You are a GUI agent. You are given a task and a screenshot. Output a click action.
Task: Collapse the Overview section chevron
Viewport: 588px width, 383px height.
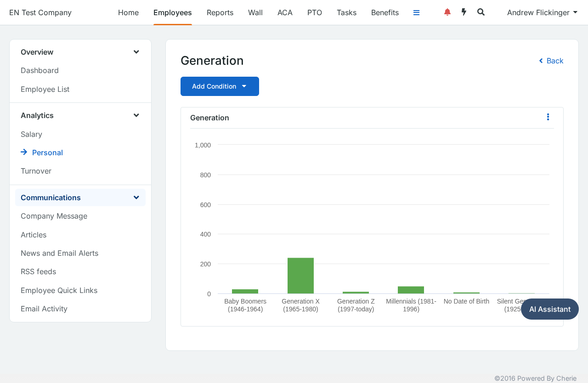click(x=136, y=52)
